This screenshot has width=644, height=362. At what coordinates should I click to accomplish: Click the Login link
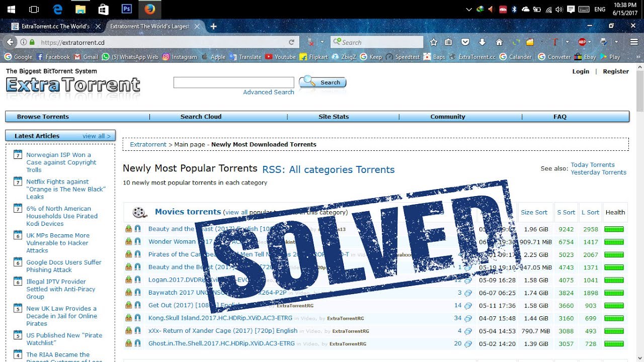[x=581, y=71]
